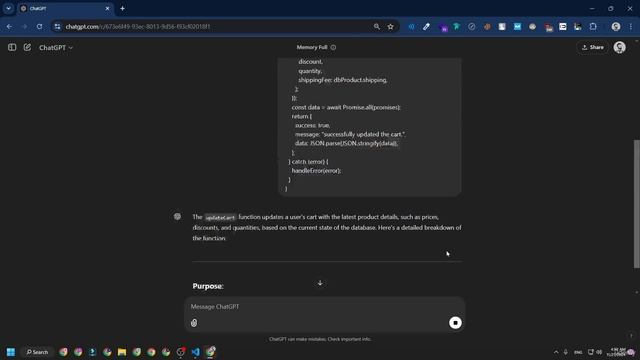Click the page vertical scrollbar thumb
The image size is (640, 360).
click(636, 204)
